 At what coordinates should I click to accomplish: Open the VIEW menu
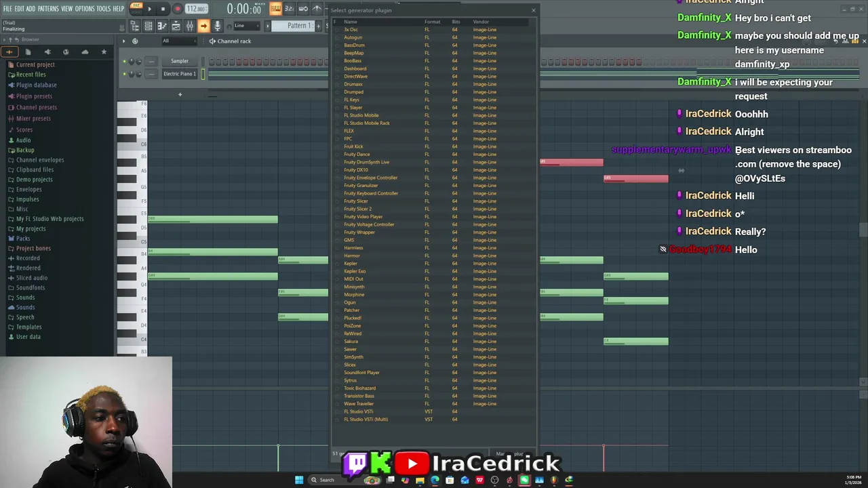(67, 9)
